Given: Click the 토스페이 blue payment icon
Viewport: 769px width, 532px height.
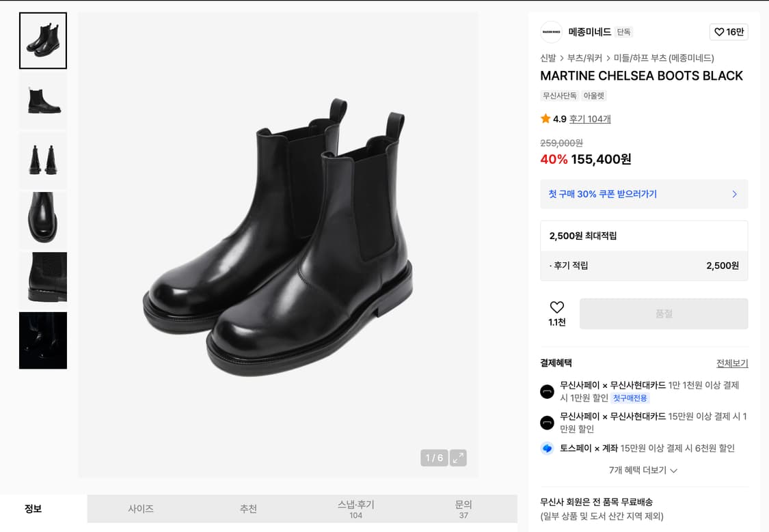Looking at the screenshot, I should [x=547, y=449].
